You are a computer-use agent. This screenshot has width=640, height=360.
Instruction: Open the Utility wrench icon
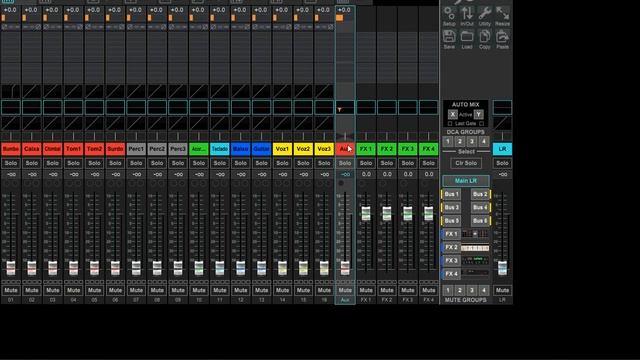coord(484,16)
